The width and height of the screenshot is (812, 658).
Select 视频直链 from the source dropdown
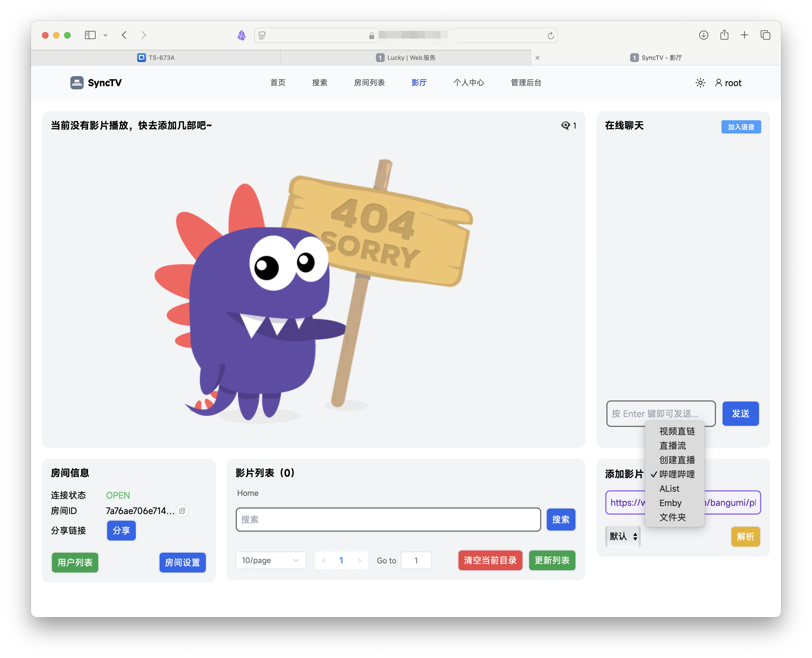tap(676, 431)
